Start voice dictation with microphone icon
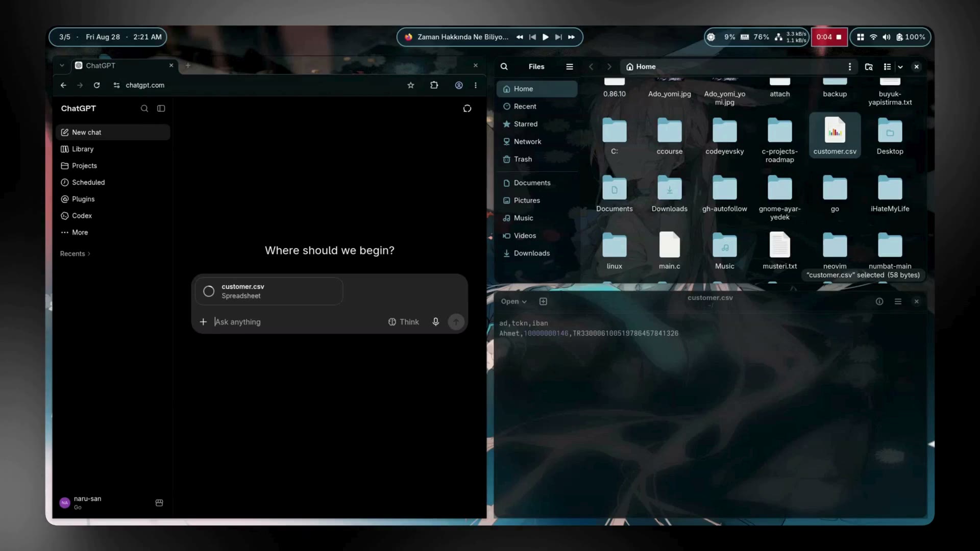This screenshot has width=980, height=551. click(x=435, y=322)
